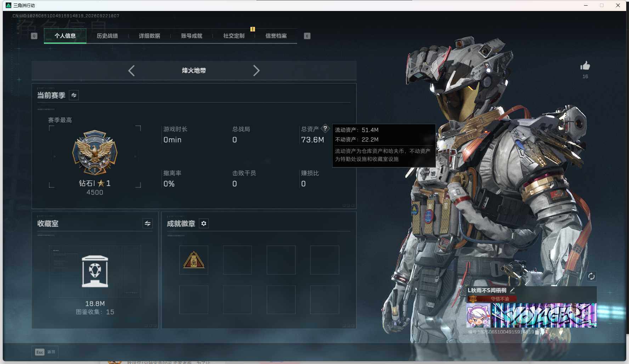Open the 详细数据 tab
This screenshot has height=364, width=629.
pos(149,36)
